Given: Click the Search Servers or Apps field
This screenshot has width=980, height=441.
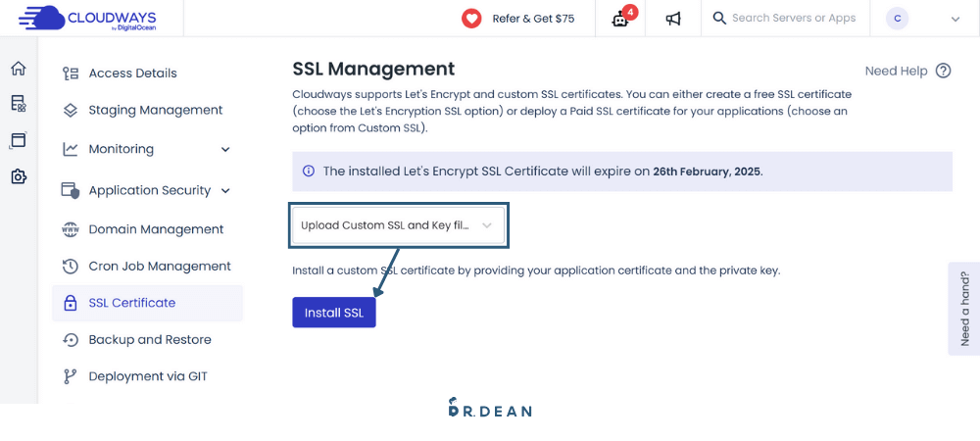Looking at the screenshot, I should click(x=793, y=18).
